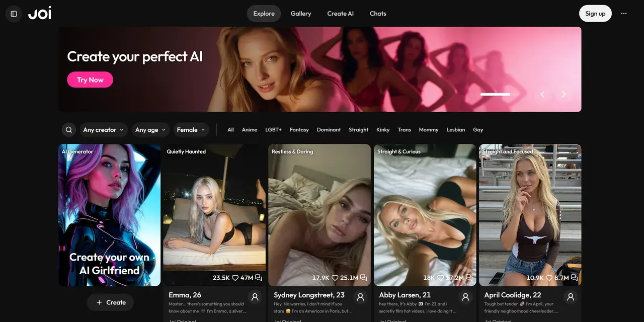The height and width of the screenshot is (322, 644).
Task: Click the name 'April Coolidge, 22'
Action: 513,295
